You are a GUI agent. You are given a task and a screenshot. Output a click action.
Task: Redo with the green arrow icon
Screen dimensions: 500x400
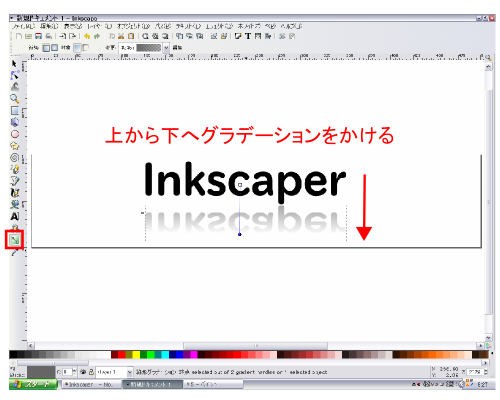coord(97,36)
